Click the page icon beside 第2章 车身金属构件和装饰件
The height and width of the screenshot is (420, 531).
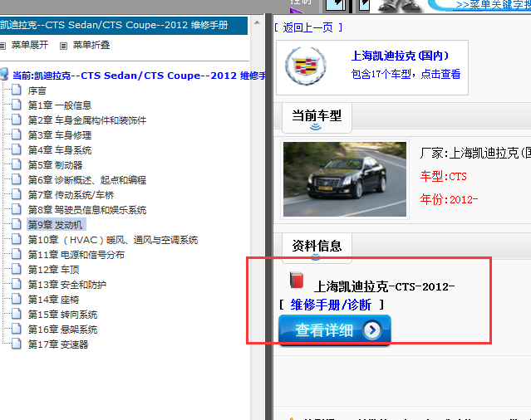pos(17,120)
